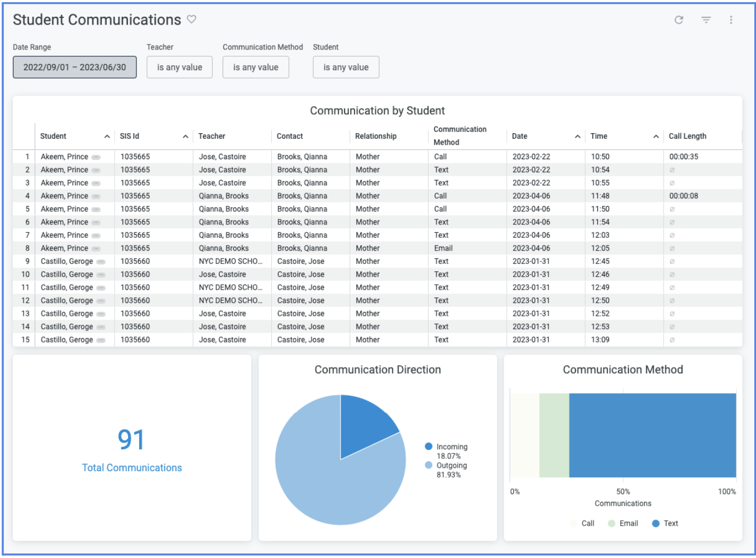Click the refresh dashboard icon

coord(679,20)
